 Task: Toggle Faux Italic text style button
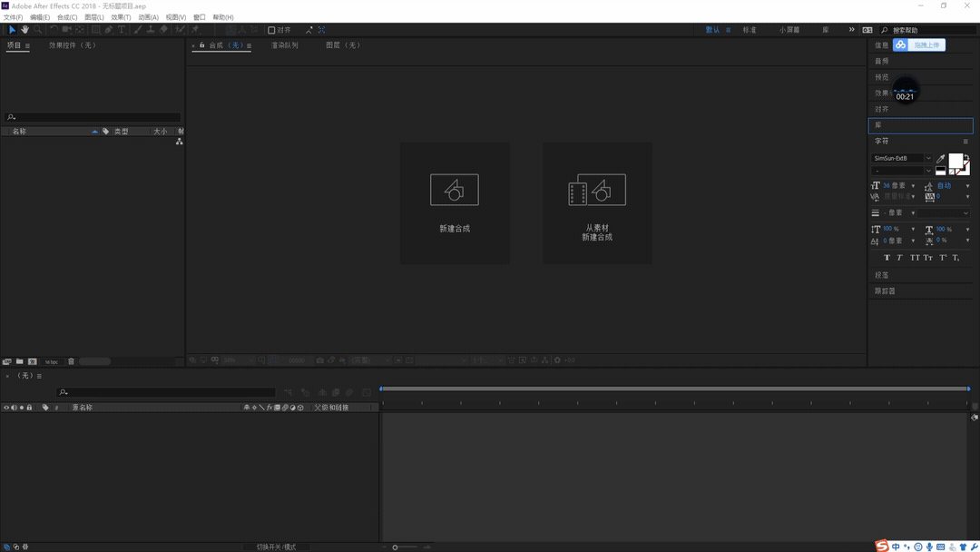900,258
